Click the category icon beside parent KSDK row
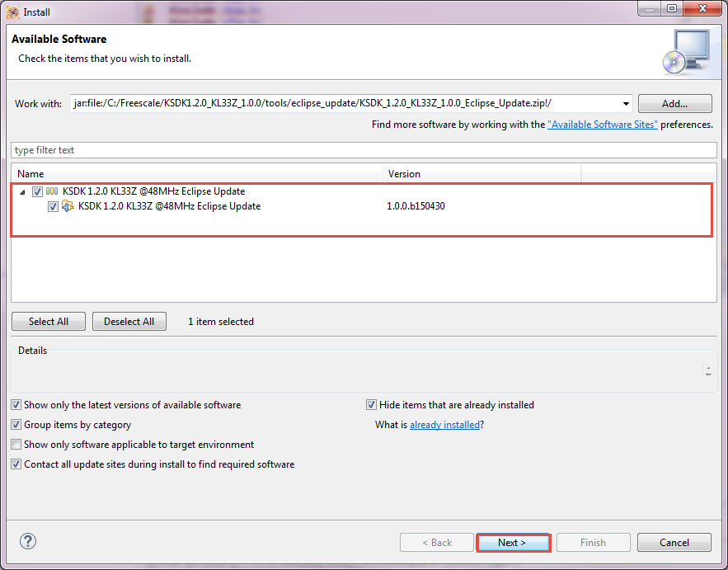This screenshot has width=728, height=570. coord(52,191)
